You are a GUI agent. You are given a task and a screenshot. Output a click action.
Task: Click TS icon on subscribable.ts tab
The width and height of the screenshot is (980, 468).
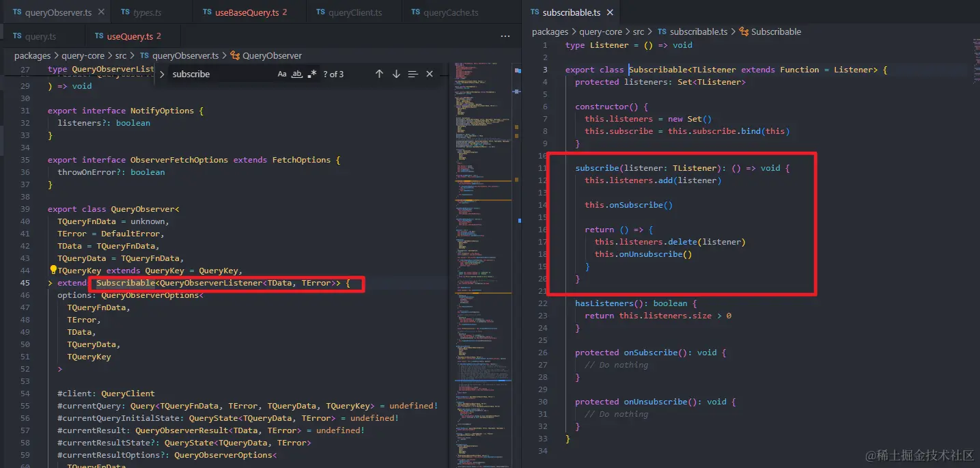coord(535,12)
